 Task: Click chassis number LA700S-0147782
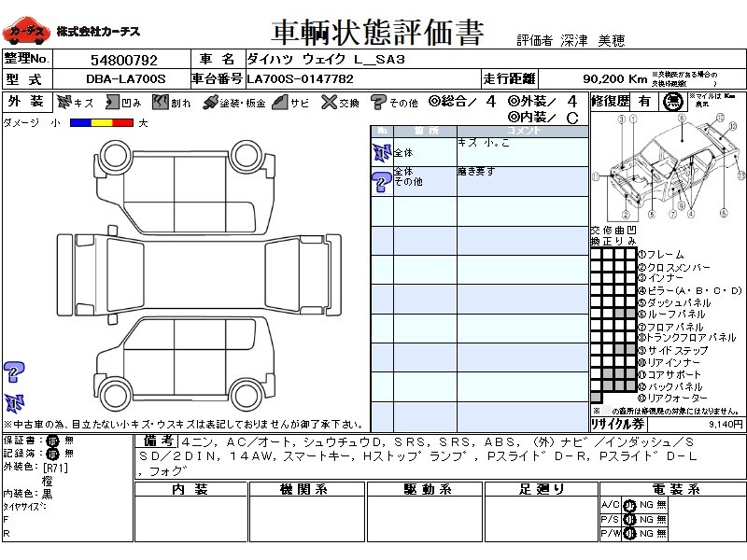300,79
